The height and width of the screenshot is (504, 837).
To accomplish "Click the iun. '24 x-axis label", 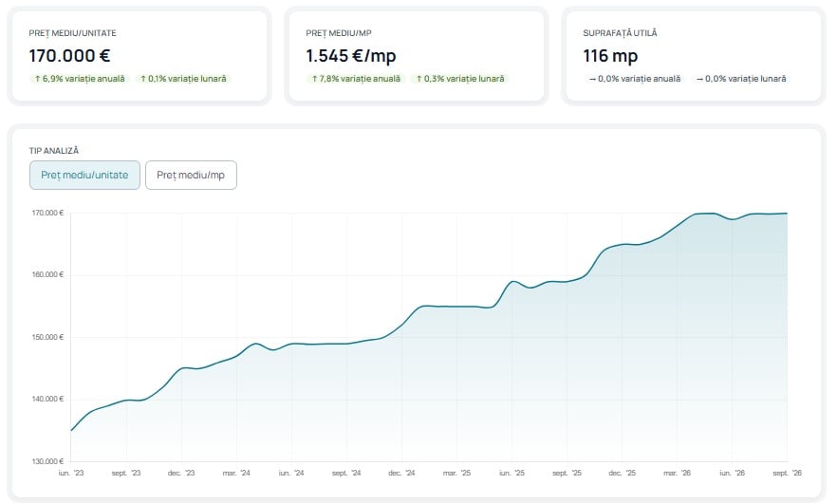I will coord(291,473).
